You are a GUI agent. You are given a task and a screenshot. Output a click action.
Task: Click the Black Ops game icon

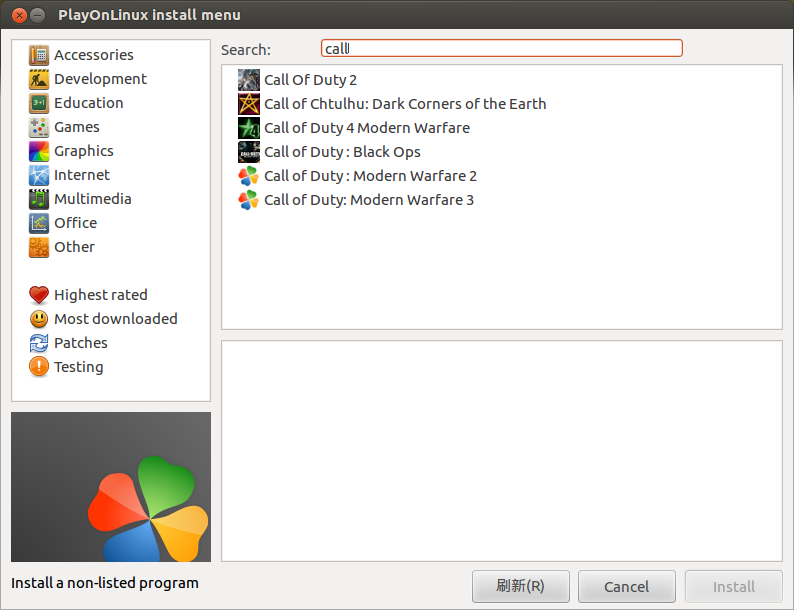point(249,152)
